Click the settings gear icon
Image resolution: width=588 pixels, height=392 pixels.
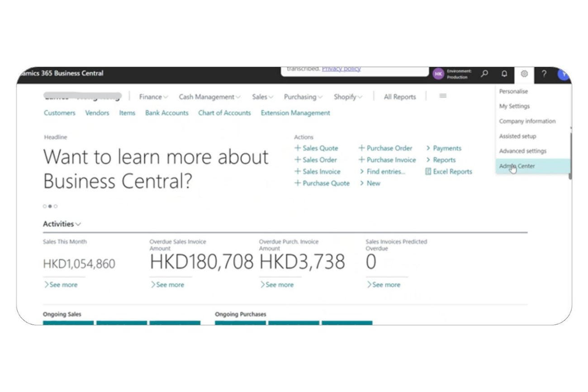[524, 74]
